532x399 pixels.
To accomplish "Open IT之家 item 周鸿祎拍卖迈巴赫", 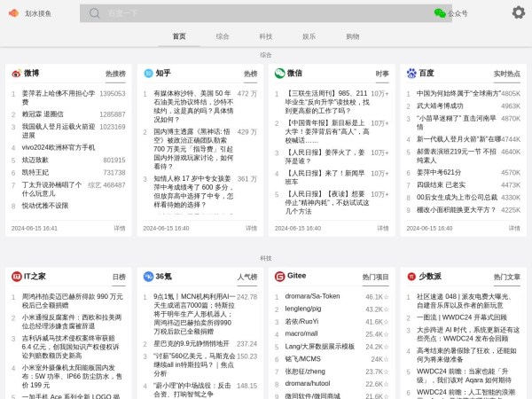I will coord(73,301).
